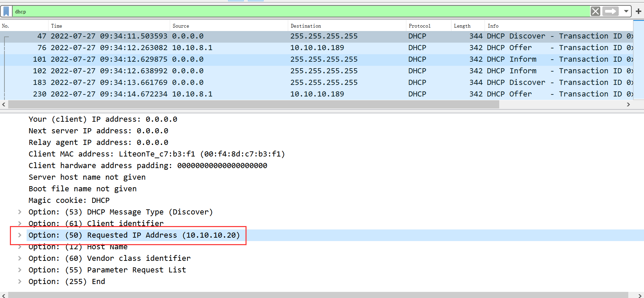Select Option (60) Vendor class identifier text
644x298 pixels.
[x=110, y=258]
